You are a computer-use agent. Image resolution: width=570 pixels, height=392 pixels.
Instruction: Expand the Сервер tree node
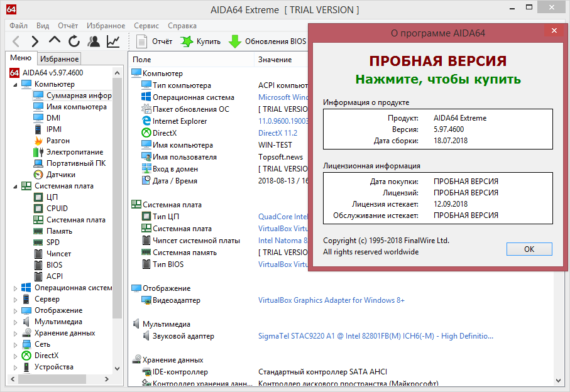(x=15, y=300)
